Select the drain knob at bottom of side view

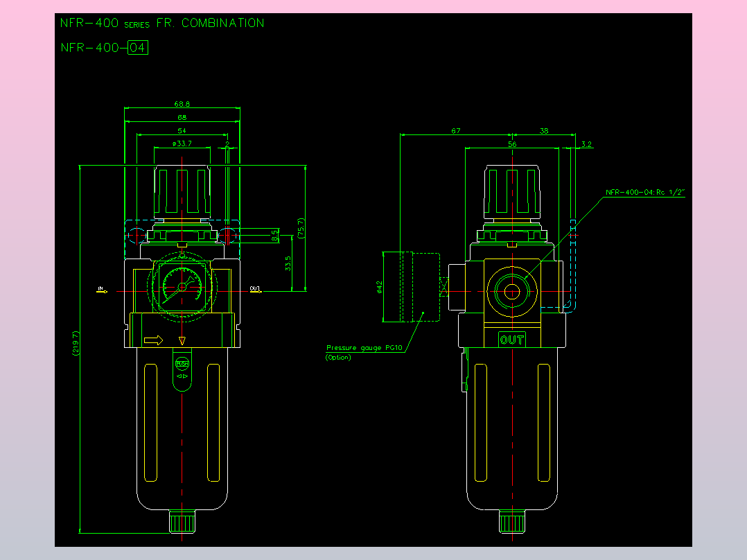click(x=512, y=522)
